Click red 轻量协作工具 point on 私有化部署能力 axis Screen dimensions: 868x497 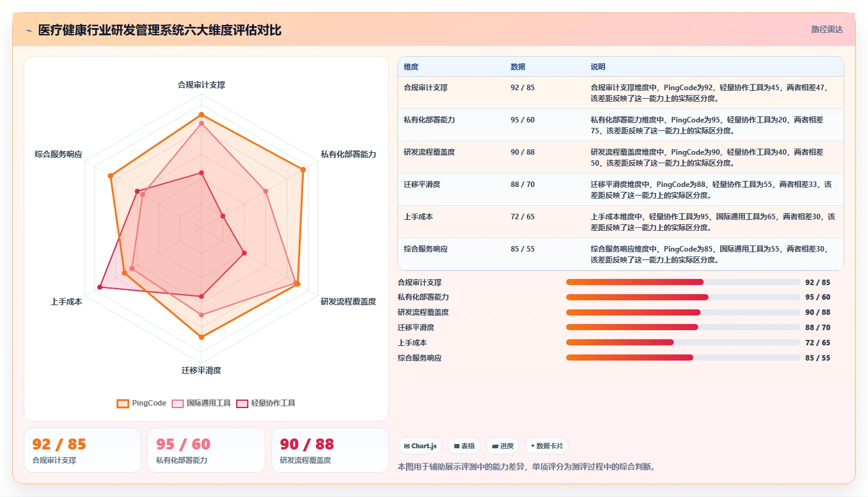pyautogui.click(x=223, y=216)
